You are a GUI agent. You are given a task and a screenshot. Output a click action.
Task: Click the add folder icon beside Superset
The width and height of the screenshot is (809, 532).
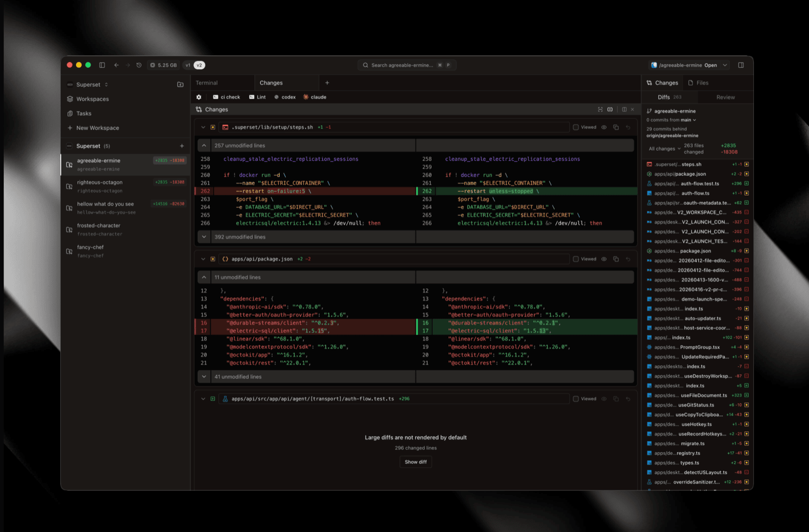(181, 85)
